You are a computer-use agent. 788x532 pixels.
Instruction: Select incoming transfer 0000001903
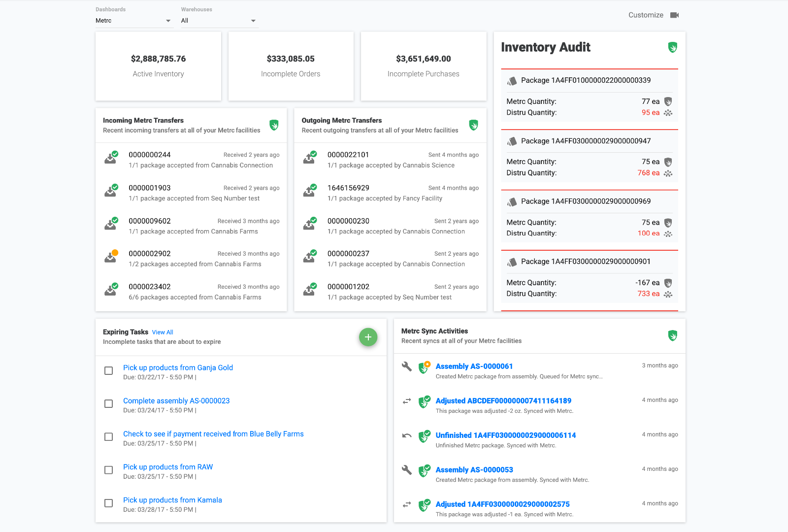(191, 193)
